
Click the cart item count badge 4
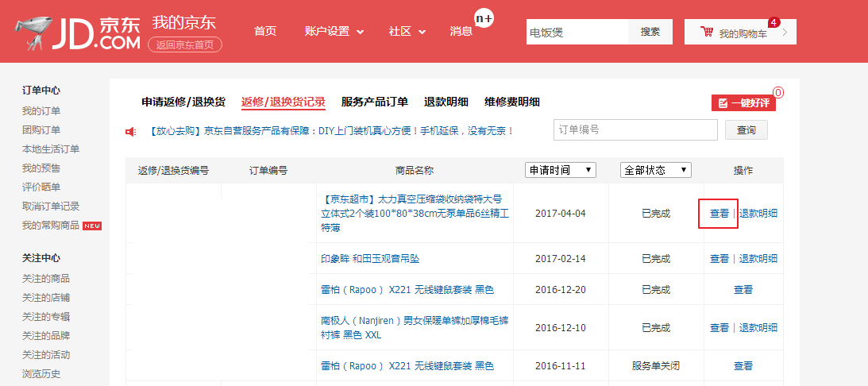click(x=773, y=23)
